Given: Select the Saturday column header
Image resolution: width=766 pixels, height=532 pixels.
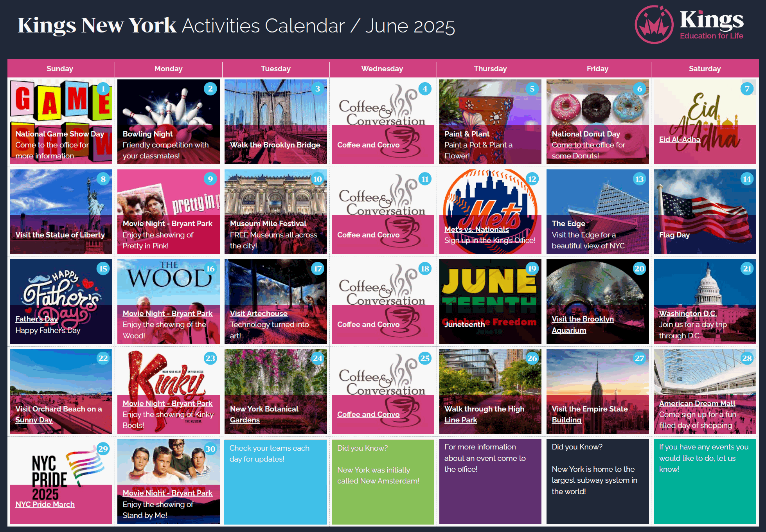Looking at the screenshot, I should click(x=704, y=68).
